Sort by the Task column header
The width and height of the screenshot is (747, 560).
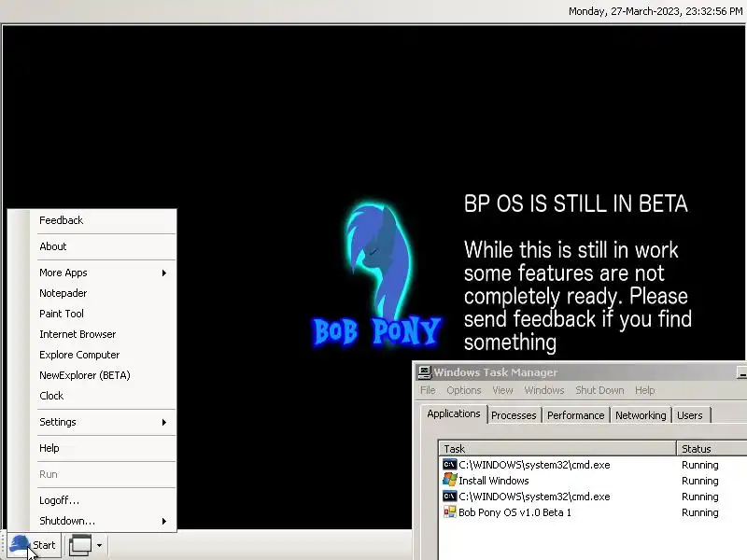click(x=557, y=449)
